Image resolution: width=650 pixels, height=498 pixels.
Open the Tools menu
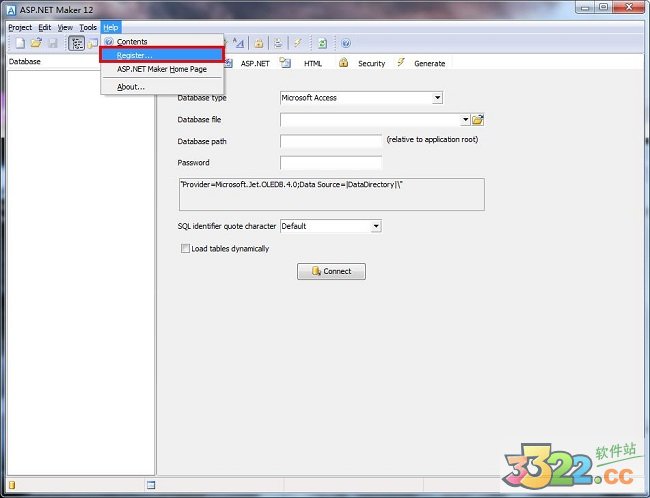(88, 27)
